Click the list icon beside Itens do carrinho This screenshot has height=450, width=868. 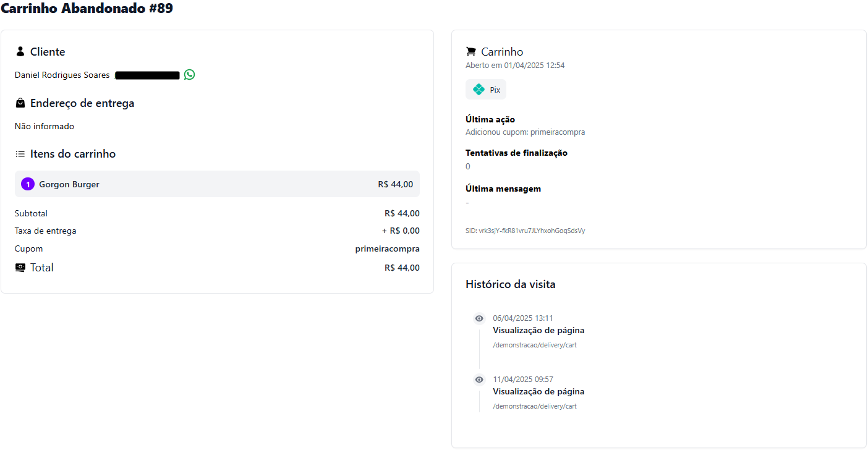tap(20, 154)
